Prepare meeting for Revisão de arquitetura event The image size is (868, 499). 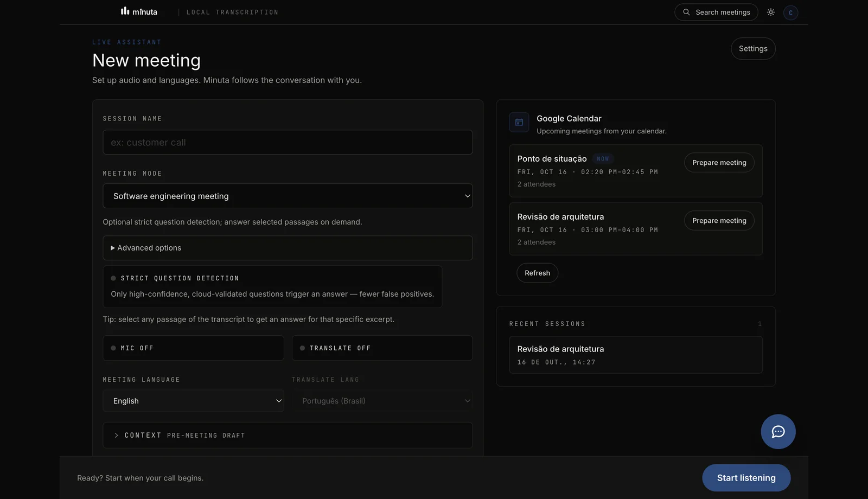pos(719,221)
